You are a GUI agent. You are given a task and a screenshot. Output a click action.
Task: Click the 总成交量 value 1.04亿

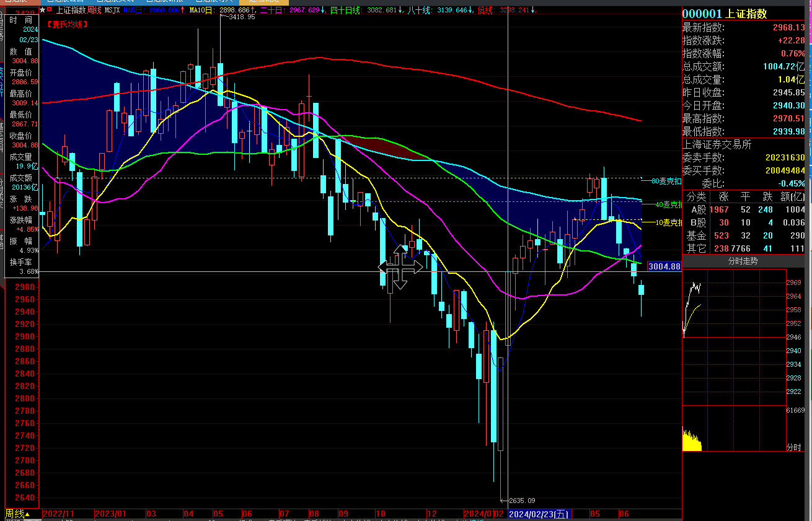pos(792,79)
